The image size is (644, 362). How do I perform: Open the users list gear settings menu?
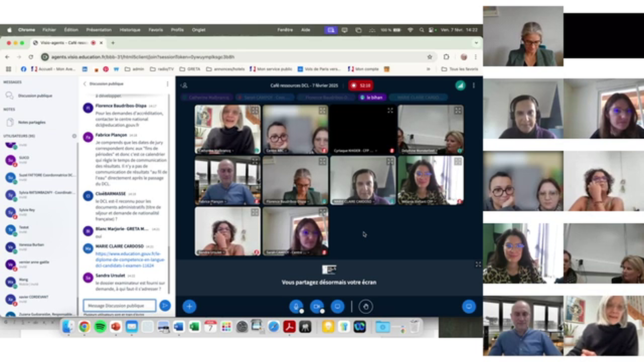(x=74, y=136)
